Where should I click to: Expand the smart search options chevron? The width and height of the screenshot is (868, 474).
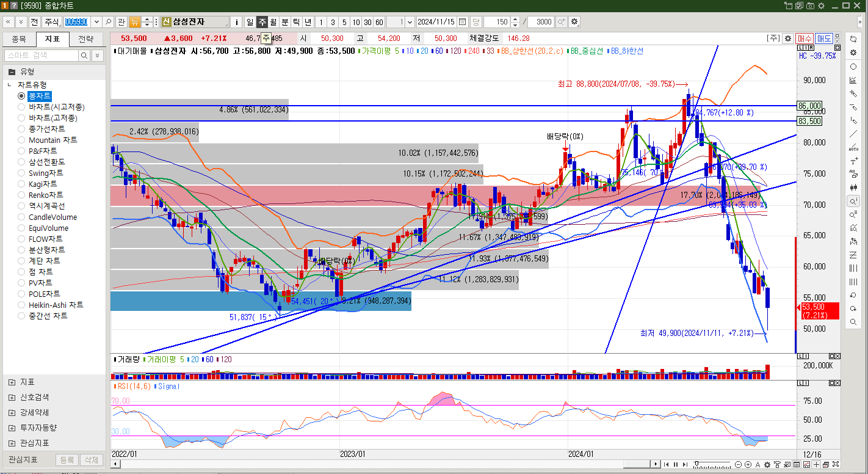coord(98,56)
